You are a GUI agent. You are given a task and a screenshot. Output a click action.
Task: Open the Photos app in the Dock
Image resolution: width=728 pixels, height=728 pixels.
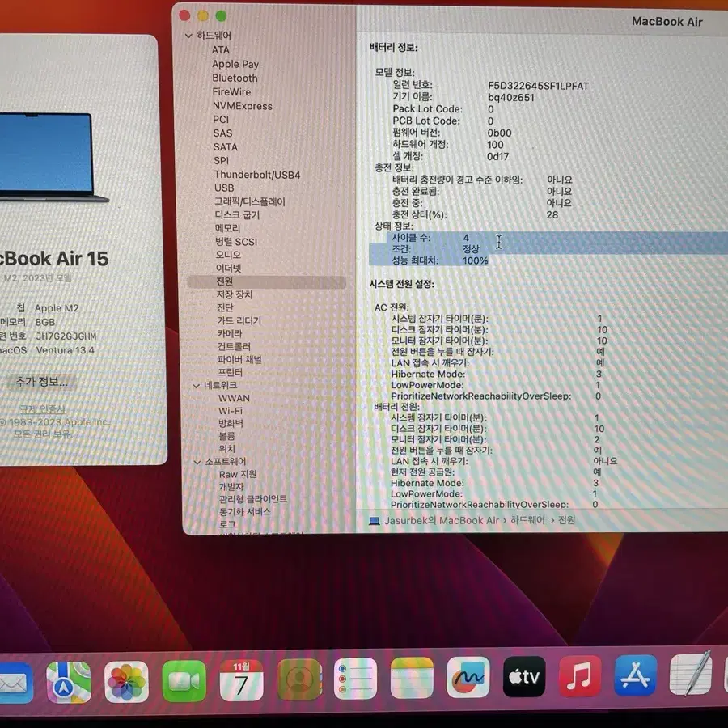click(126, 682)
